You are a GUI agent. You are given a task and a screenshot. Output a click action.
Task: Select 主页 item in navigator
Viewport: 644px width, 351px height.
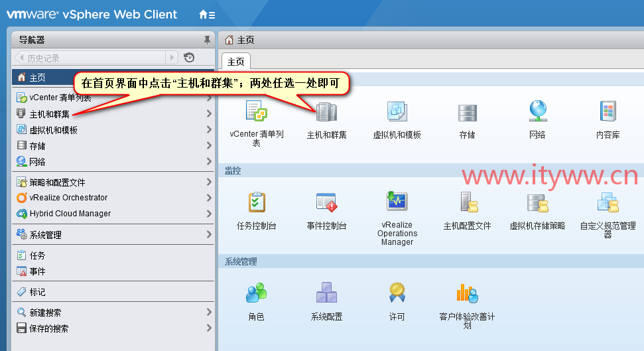113,77
